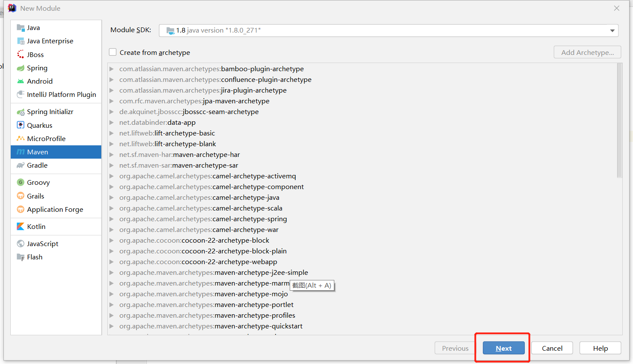Click the Android robot icon

click(21, 81)
